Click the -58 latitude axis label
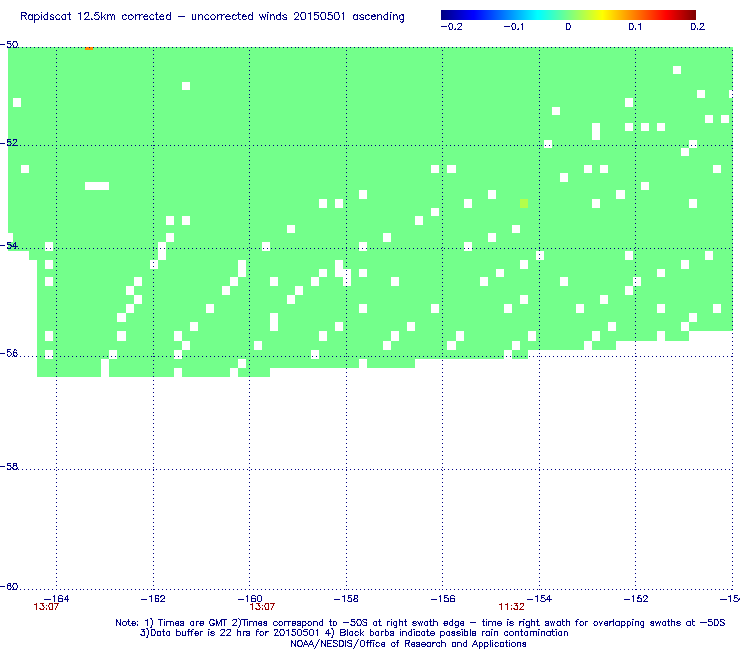Image resolution: width=740 pixels, height=650 pixels. tap(9, 466)
